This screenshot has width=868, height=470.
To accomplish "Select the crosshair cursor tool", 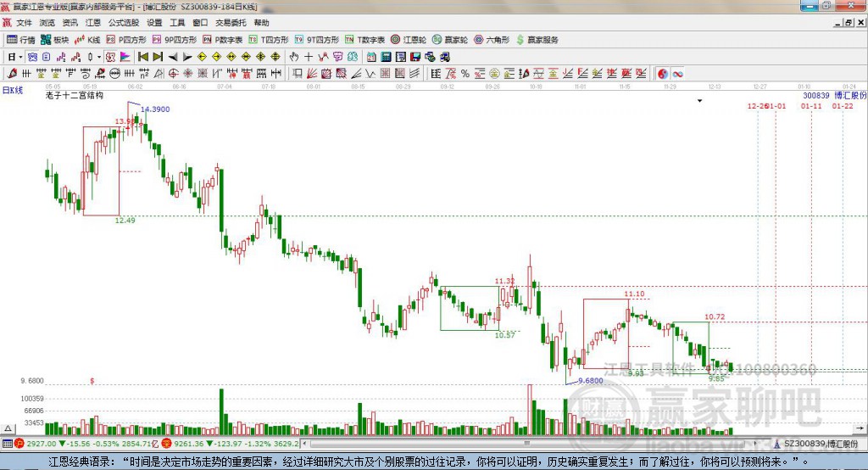I will click(309, 57).
